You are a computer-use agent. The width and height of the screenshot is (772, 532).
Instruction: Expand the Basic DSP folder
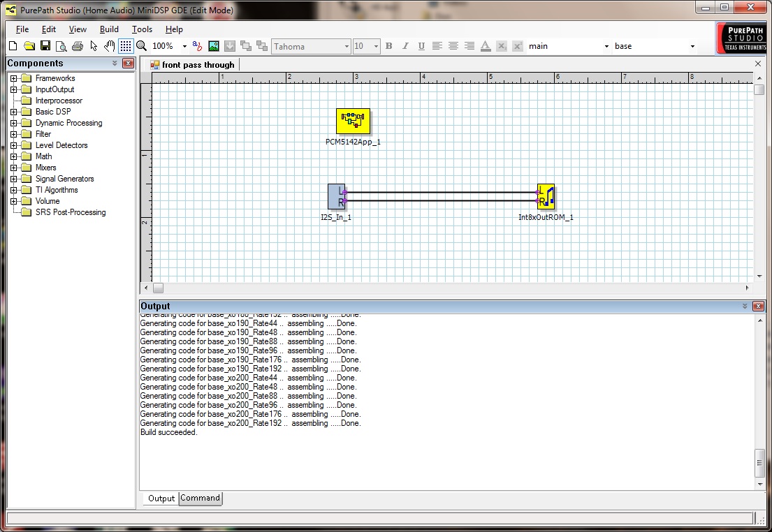point(14,112)
